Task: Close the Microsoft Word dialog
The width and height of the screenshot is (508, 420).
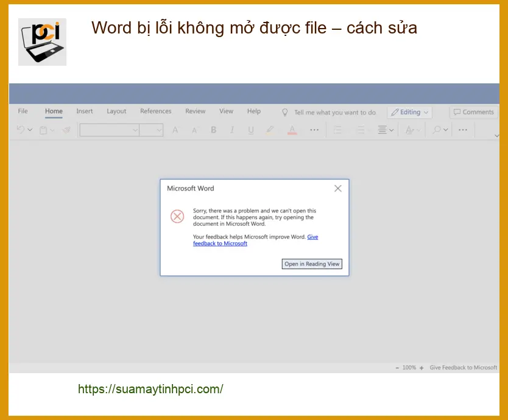Action: [338, 189]
